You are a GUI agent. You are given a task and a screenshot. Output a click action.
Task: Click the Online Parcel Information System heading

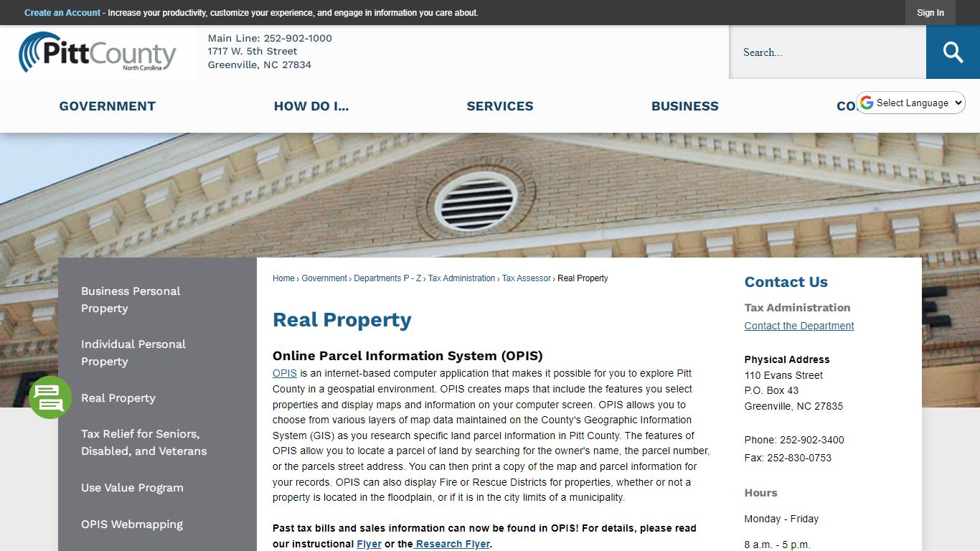[407, 356]
